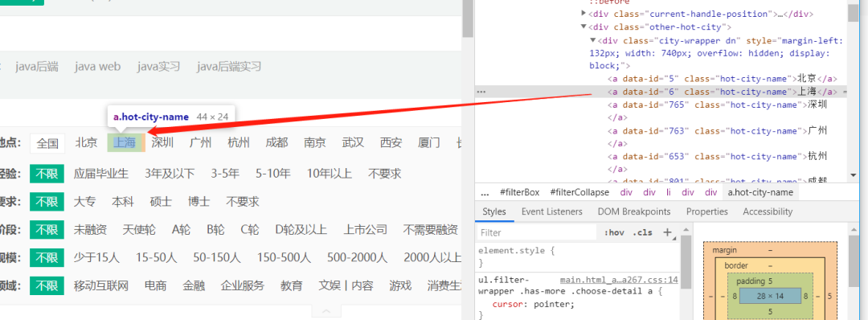Image resolution: width=868 pixels, height=320 pixels.
Task: Click Filter styles input field
Action: coord(537,232)
